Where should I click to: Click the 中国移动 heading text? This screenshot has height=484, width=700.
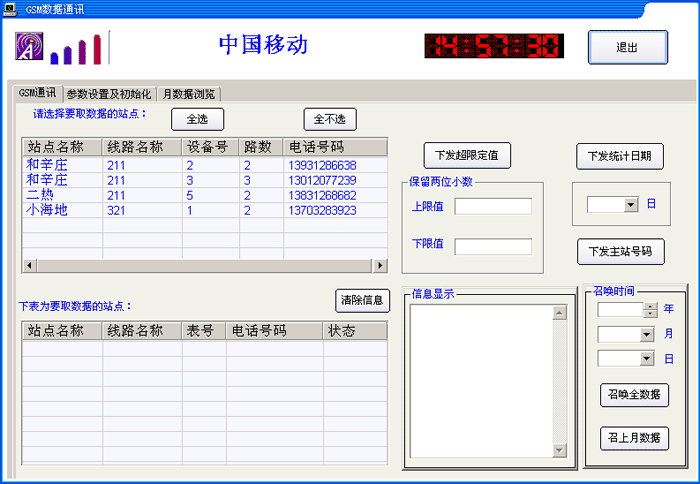click(263, 45)
